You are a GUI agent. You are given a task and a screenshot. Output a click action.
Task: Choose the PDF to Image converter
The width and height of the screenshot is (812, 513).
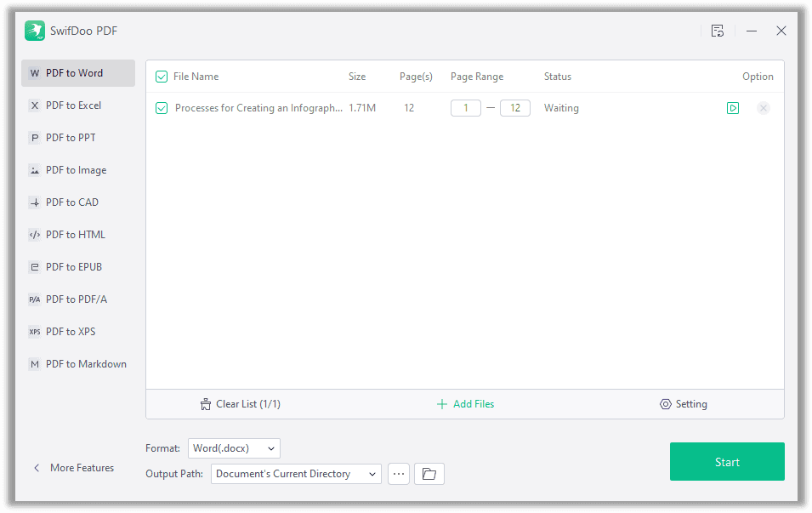(78, 170)
